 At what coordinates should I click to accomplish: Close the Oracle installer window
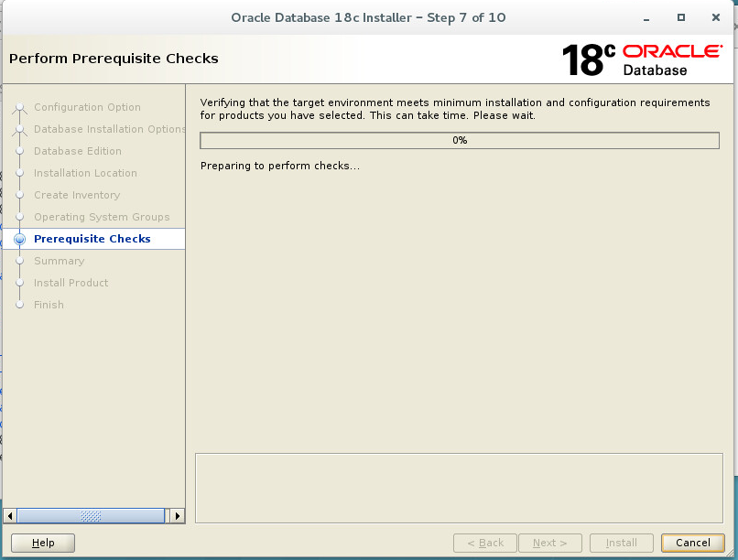[x=716, y=17]
